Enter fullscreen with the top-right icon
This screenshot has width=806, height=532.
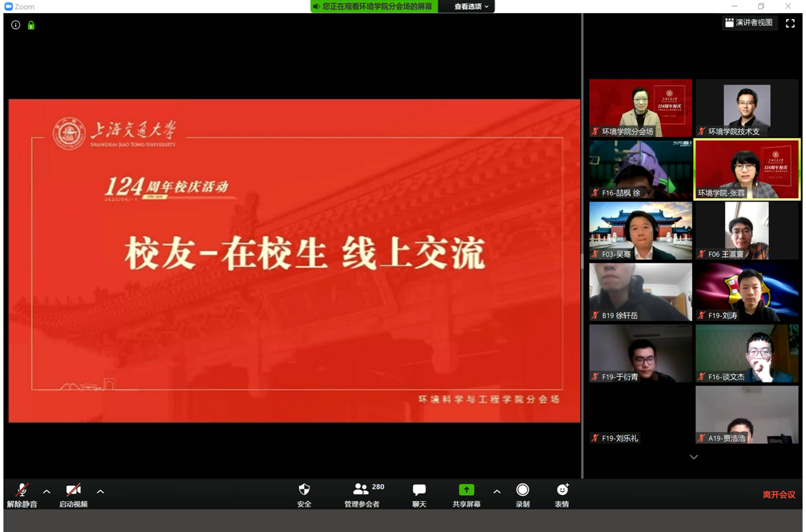790,23
